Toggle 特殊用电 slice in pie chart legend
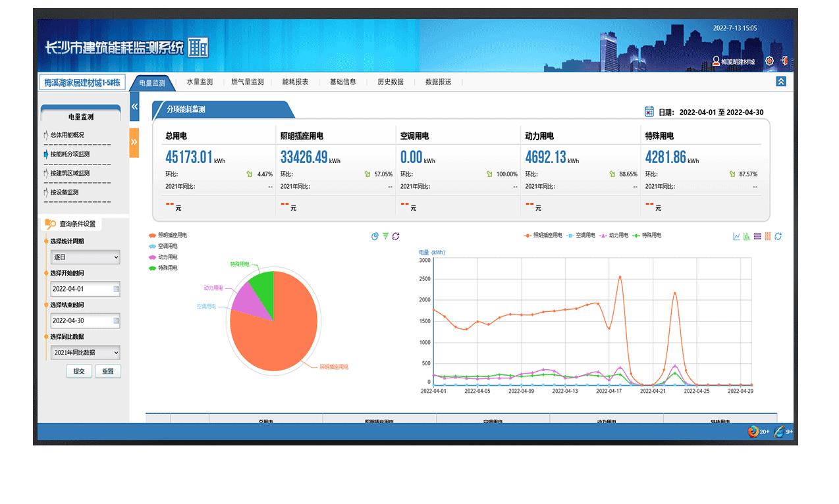The image size is (839, 504). (163, 268)
